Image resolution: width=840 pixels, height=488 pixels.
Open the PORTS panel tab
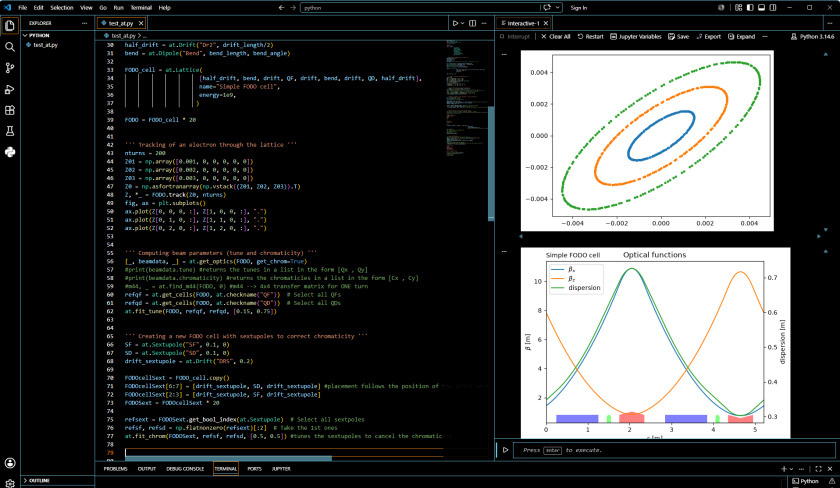click(254, 469)
